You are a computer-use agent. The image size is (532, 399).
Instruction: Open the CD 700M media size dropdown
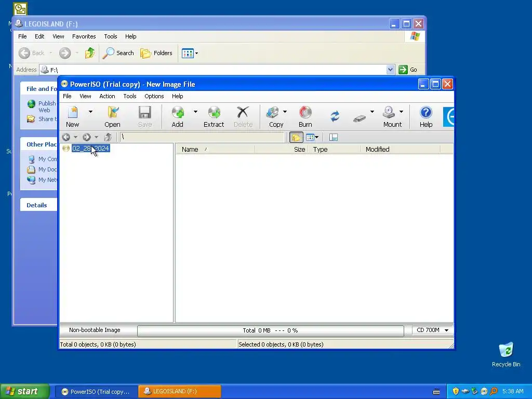pos(446,330)
